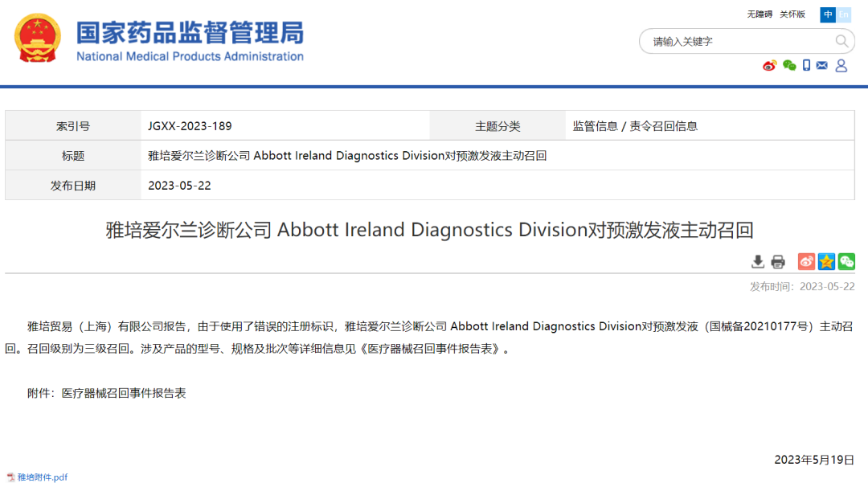The width and height of the screenshot is (868, 487).
Task: Switch language to En
Action: click(x=844, y=14)
